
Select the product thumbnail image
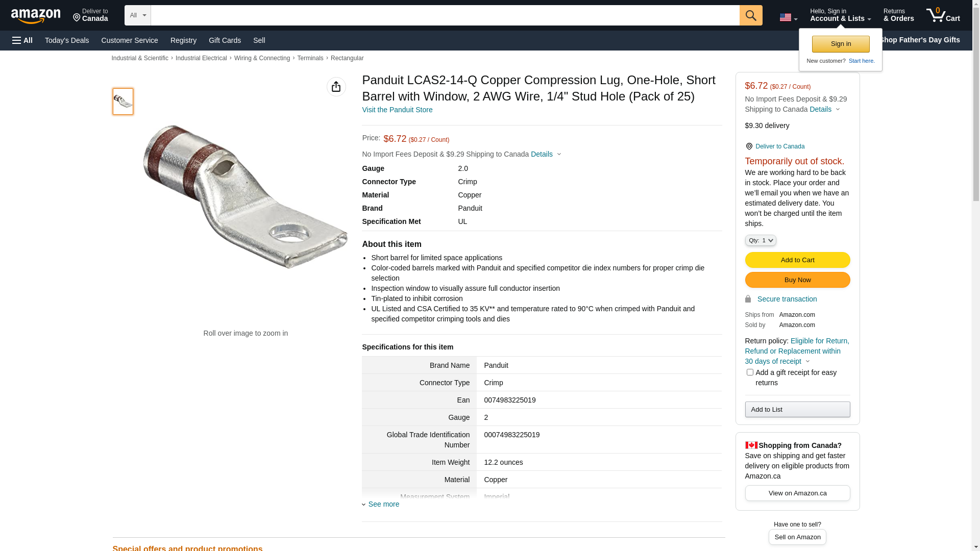tap(123, 102)
